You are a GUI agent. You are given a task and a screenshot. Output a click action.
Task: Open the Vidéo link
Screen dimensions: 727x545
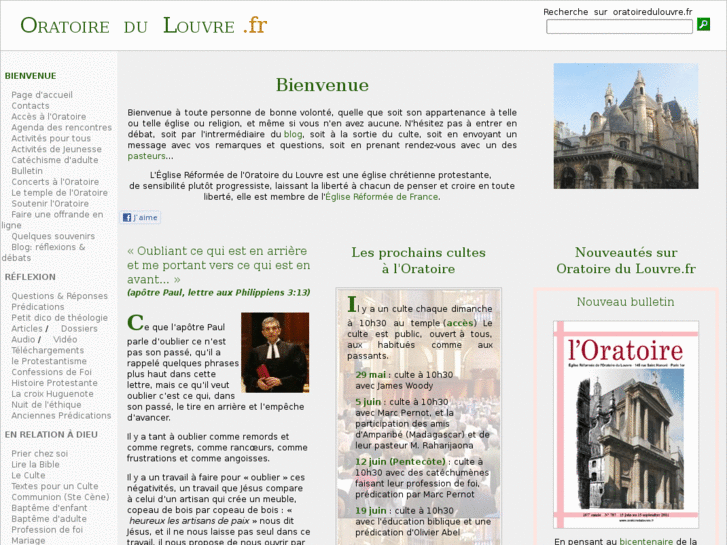coord(65,340)
